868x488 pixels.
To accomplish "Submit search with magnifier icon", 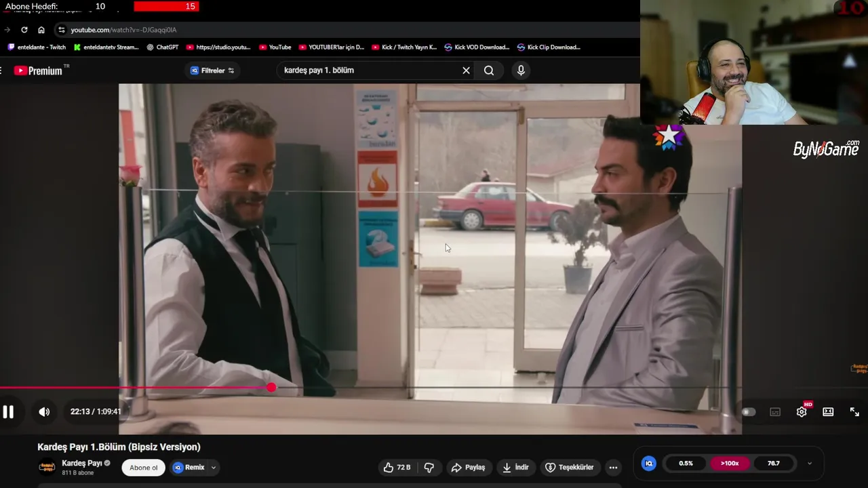I will [489, 70].
